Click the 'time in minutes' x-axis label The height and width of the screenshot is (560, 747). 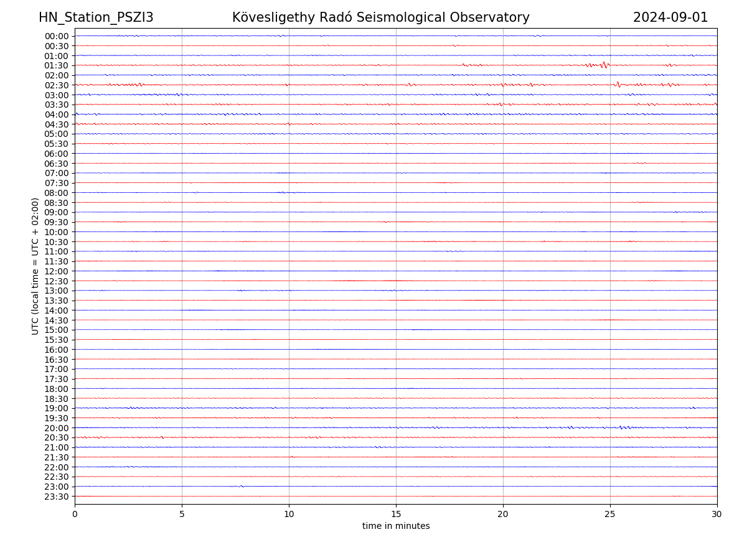396,526
